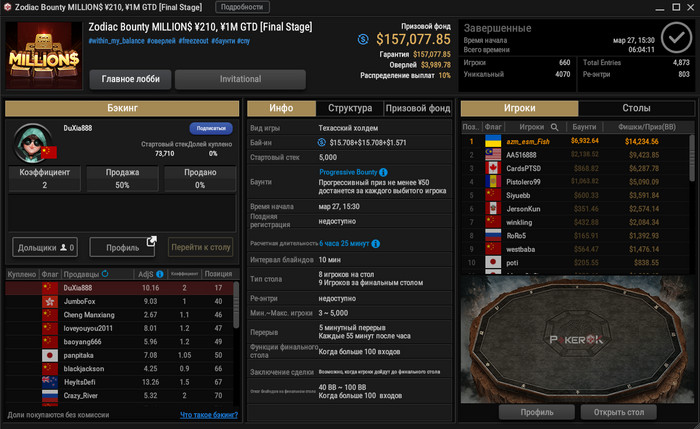The image size is (700, 429).
Task: Click the #freezeout hashtag
Action: pyautogui.click(x=193, y=41)
